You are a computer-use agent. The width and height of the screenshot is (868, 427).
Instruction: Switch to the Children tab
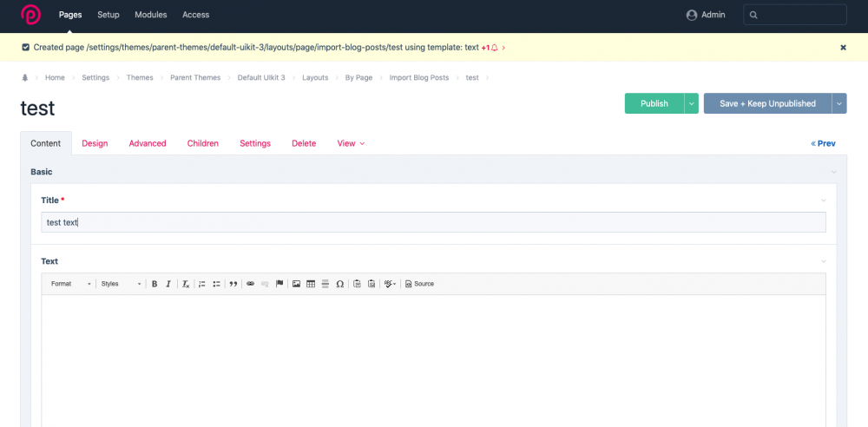[x=203, y=143]
